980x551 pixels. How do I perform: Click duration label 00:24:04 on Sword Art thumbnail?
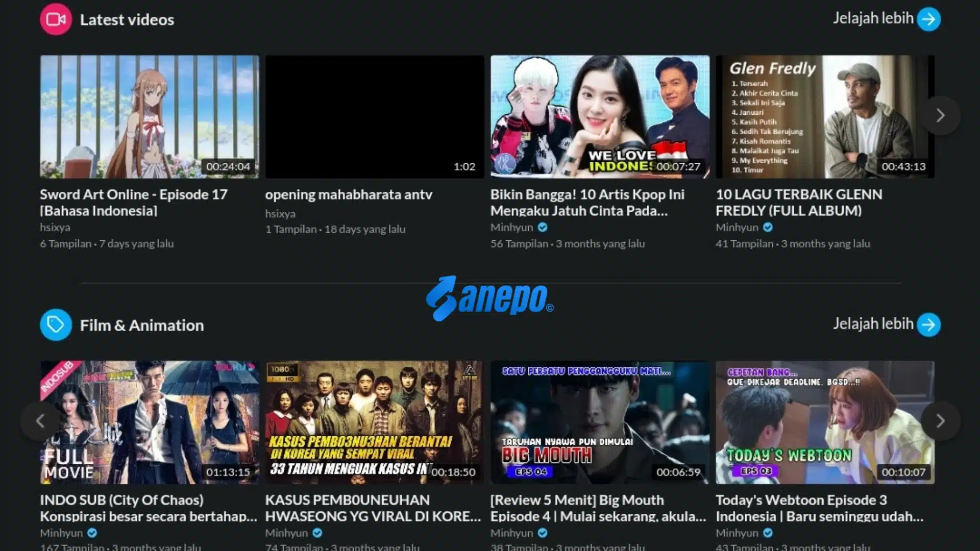[228, 166]
